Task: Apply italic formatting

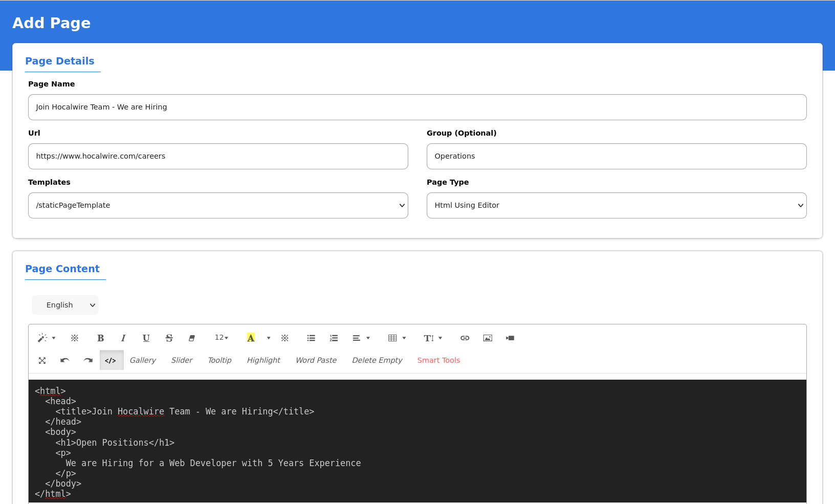Action: pyautogui.click(x=123, y=338)
